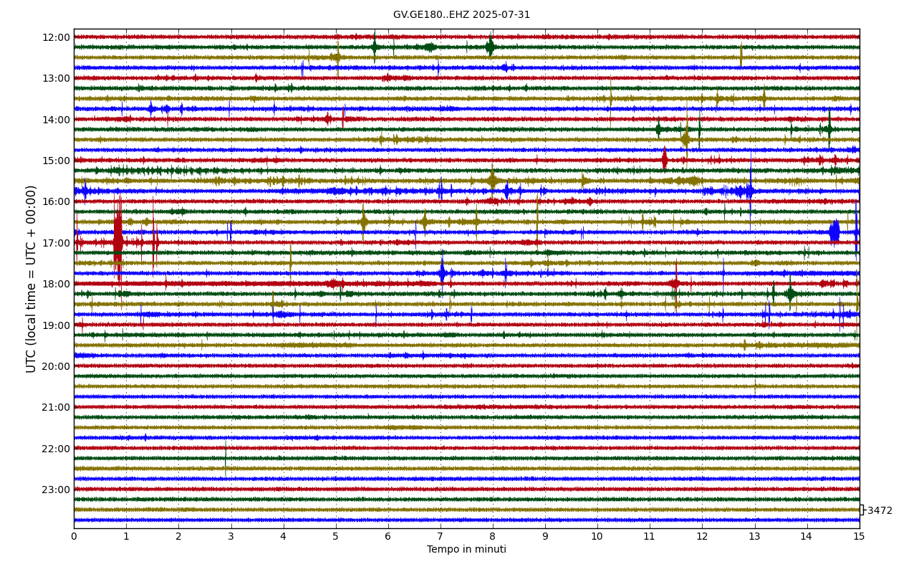This screenshot has width=924, height=587.
Task: Click the x-axis tick label 9
Action: 545,536
